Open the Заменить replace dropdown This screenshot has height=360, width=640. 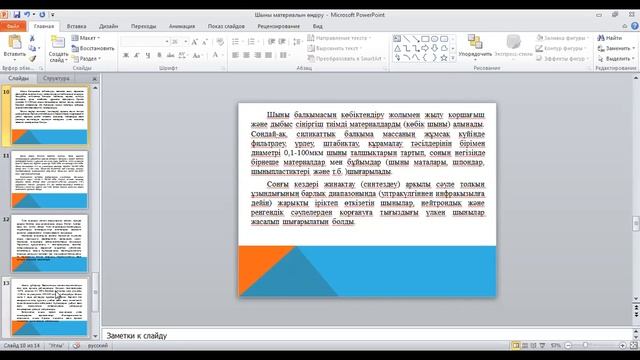tap(616, 48)
